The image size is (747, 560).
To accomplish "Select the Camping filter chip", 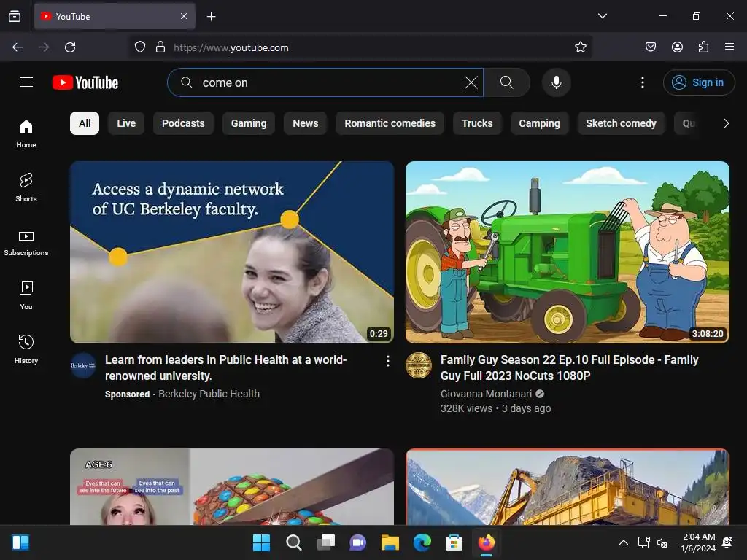I will coord(539,123).
